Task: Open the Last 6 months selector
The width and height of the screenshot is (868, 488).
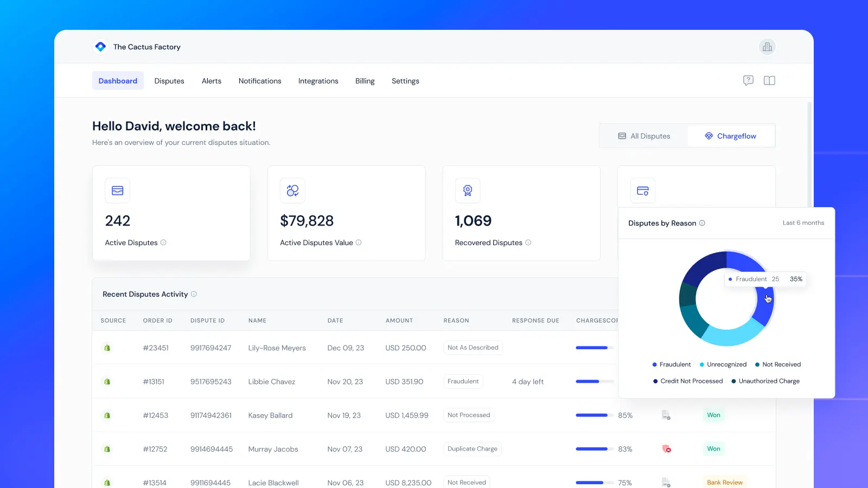Action: (x=803, y=223)
